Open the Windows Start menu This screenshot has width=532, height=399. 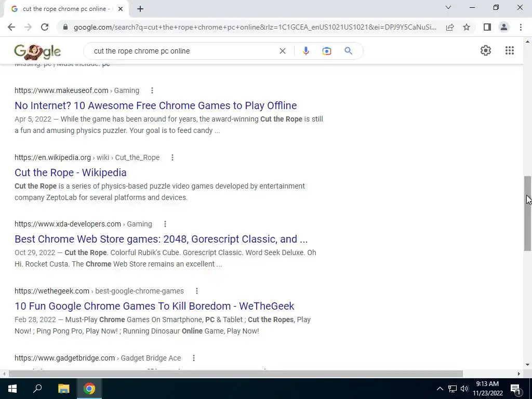12,389
